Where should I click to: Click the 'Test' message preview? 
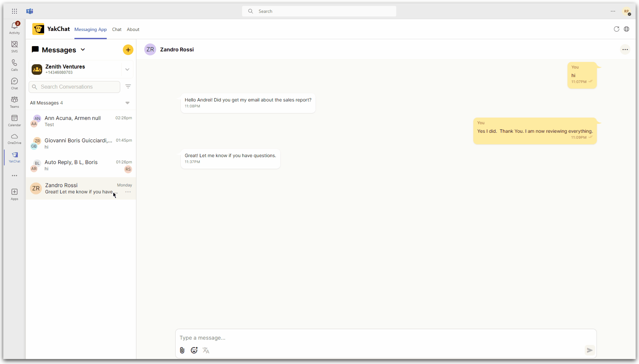(x=49, y=125)
